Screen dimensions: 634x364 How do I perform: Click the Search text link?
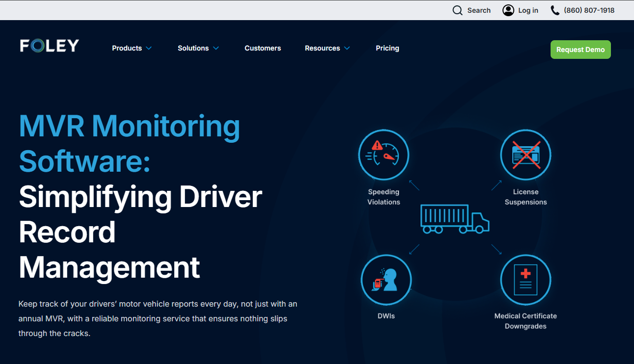click(479, 10)
